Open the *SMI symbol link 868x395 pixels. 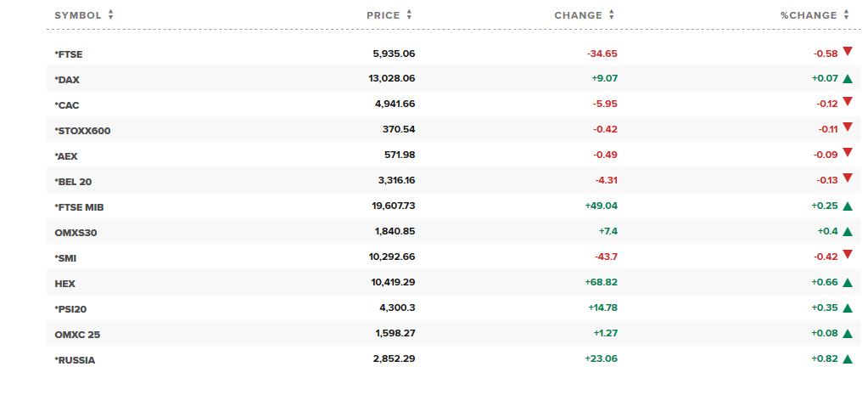click(65, 258)
